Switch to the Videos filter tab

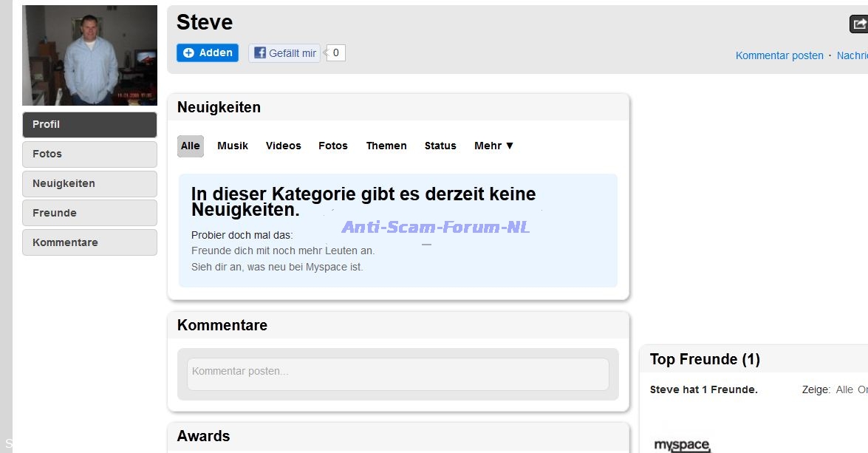coord(284,146)
